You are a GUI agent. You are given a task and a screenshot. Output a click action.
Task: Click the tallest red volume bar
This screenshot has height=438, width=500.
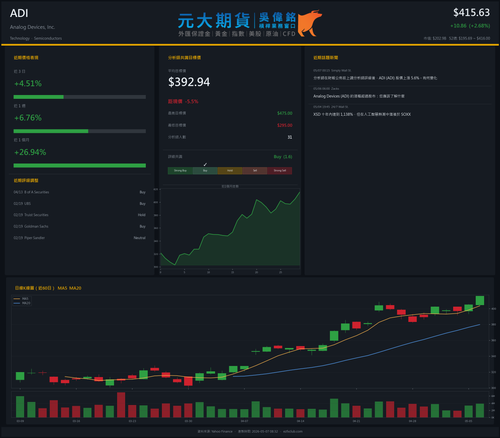[x=121, y=405]
